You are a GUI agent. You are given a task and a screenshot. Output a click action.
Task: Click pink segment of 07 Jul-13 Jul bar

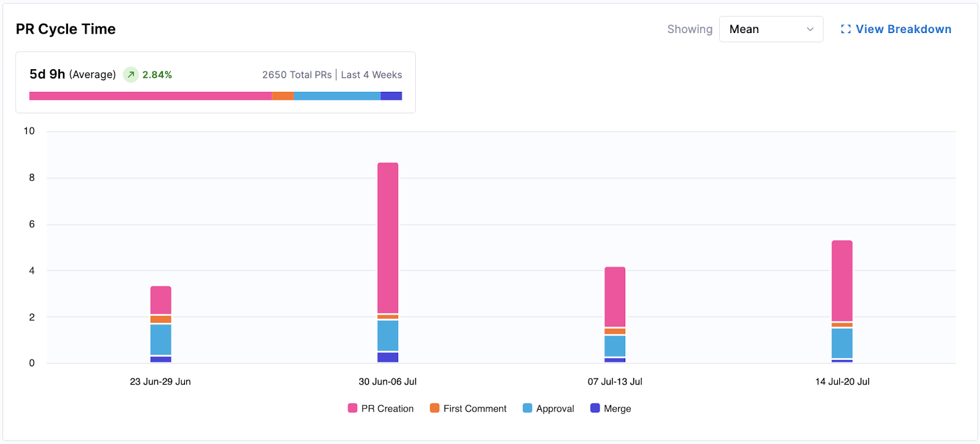pyautogui.click(x=615, y=297)
